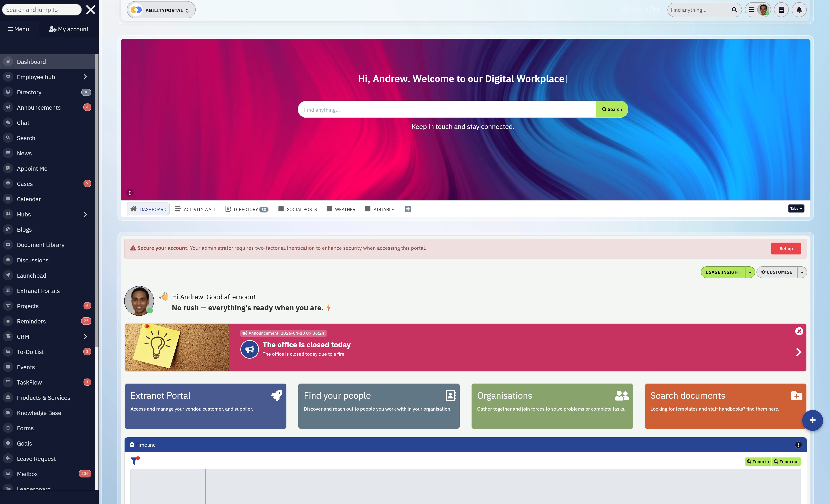
Task: Click the hero Find anything input field
Action: [446, 109]
